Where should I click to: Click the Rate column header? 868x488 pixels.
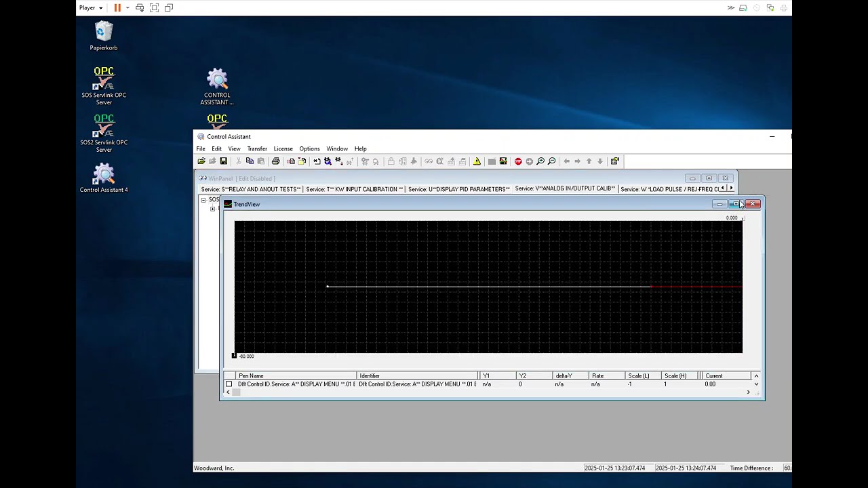(606, 375)
